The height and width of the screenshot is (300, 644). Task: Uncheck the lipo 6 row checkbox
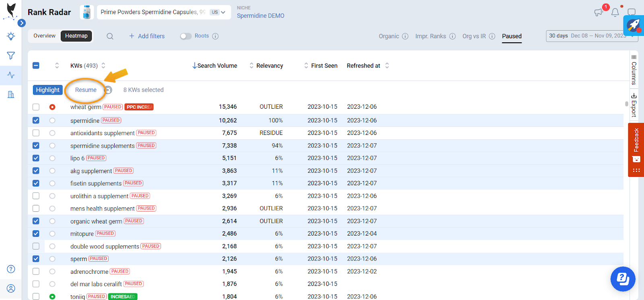coord(36,158)
